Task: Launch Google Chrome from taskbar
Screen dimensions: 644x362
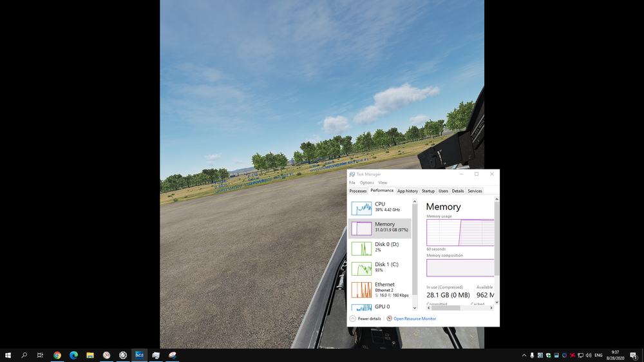Action: pyautogui.click(x=57, y=355)
